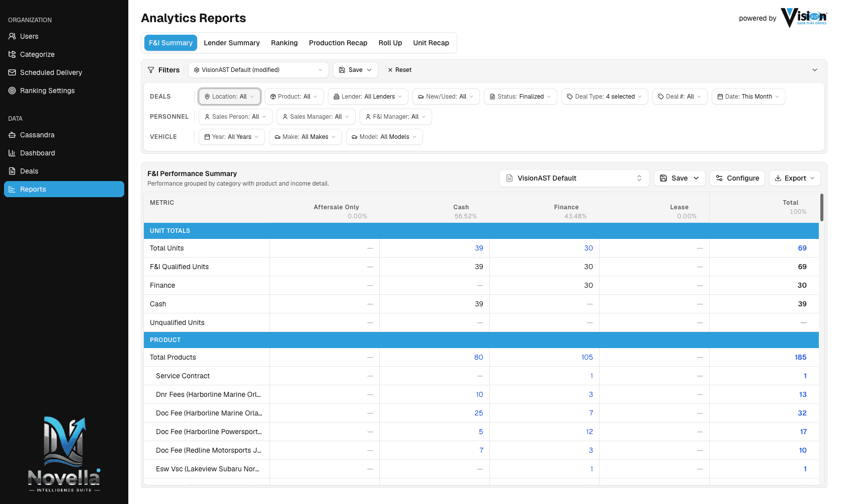Open the Location: All filter
The height and width of the screenshot is (504, 845).
pos(229,97)
